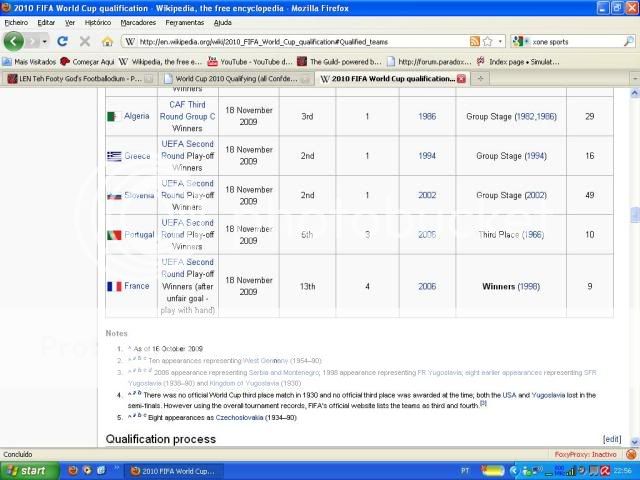Go to the Firefox home page
The image size is (640, 480).
(107, 42)
